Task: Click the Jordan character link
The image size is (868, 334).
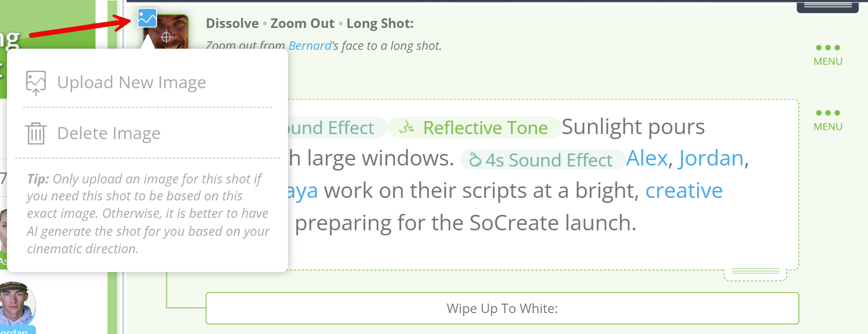Action: pos(711,159)
